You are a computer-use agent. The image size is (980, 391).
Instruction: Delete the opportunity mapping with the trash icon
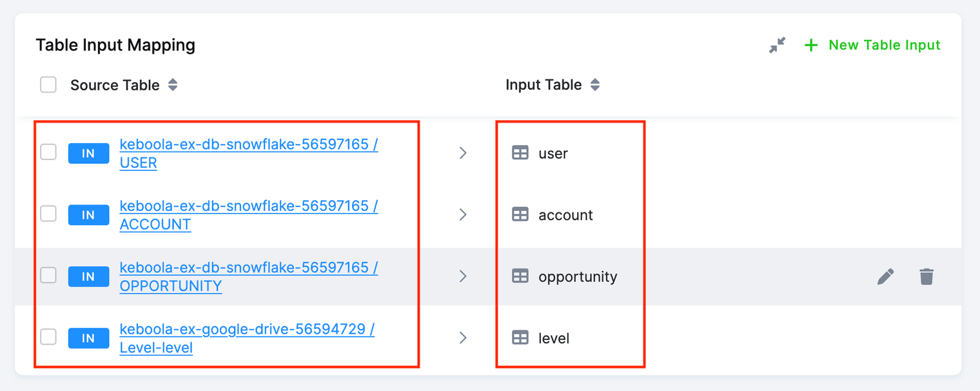[x=926, y=277]
